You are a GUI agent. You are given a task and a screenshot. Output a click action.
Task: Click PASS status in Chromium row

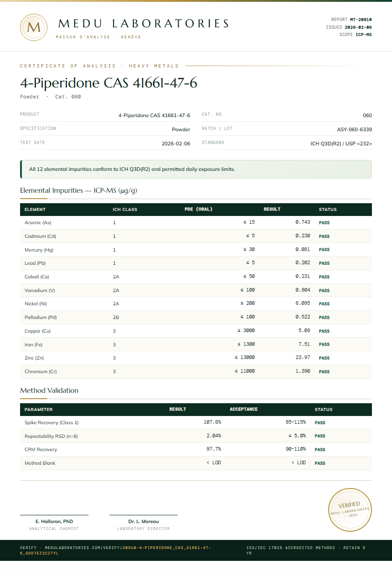point(324,372)
